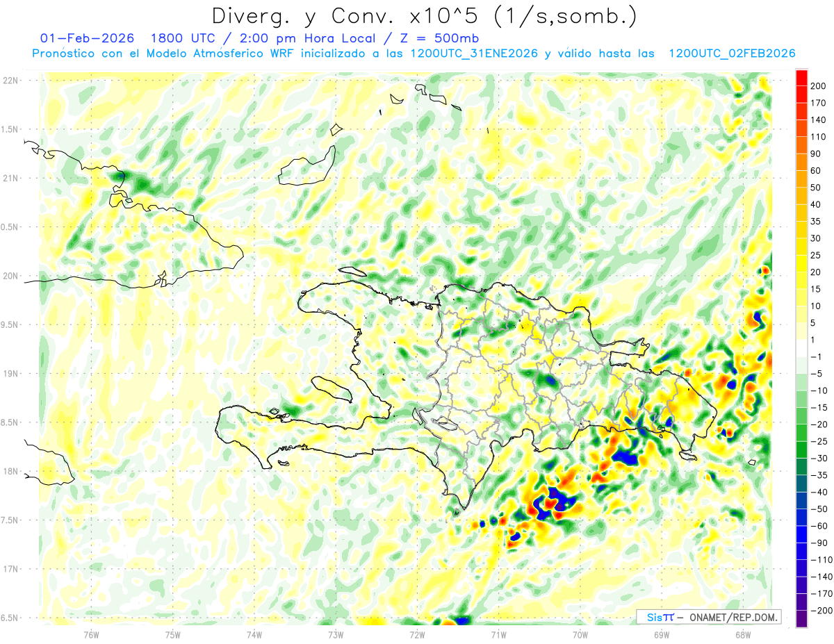Click the '6.5N' latitude label
Viewport: 834px width, 644px height.
click(x=10, y=618)
